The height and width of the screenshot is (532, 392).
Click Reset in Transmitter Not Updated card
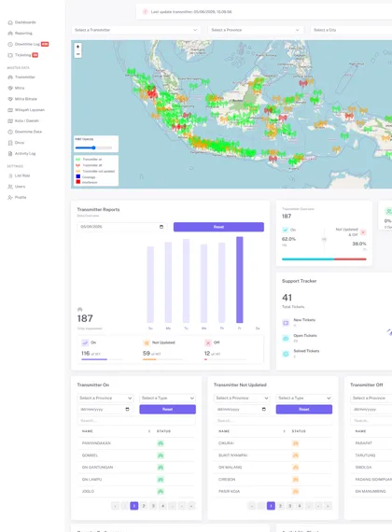tap(304, 409)
